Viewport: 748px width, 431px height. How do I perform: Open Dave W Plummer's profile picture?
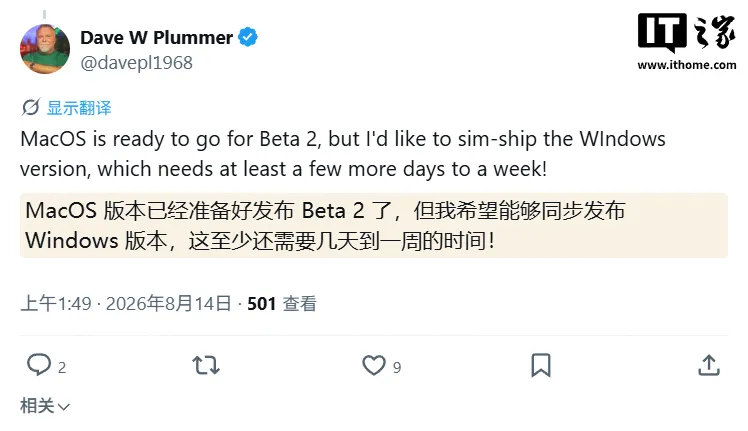pyautogui.click(x=45, y=49)
